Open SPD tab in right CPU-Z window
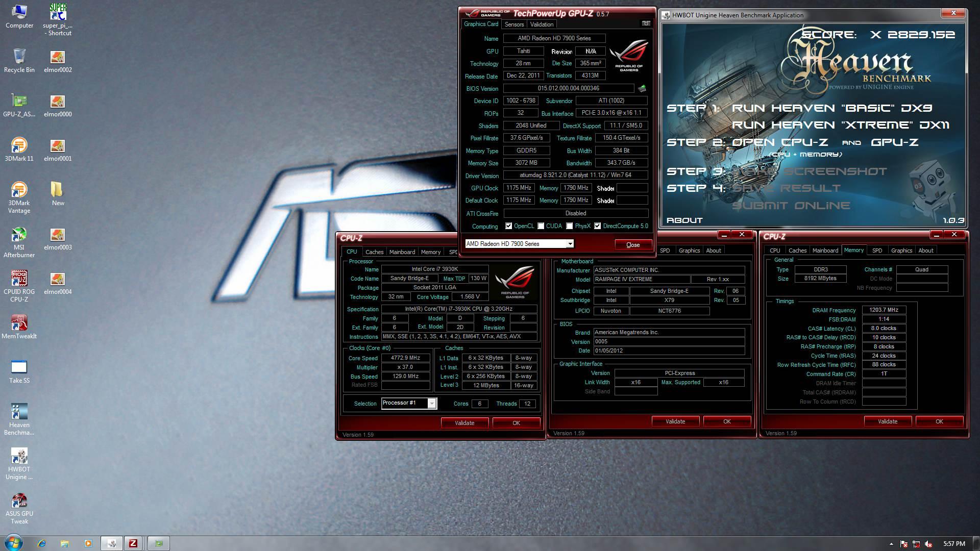Image resolution: width=980 pixels, height=551 pixels. coord(877,251)
